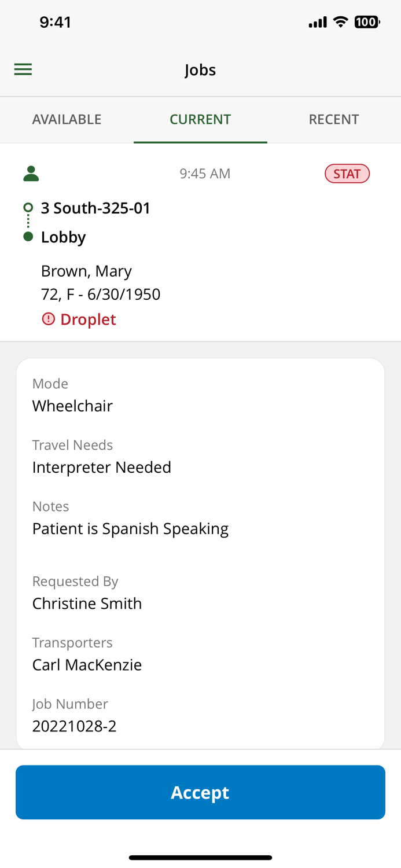
Task: Tap the 9:45 AM scheduled time
Action: (205, 172)
